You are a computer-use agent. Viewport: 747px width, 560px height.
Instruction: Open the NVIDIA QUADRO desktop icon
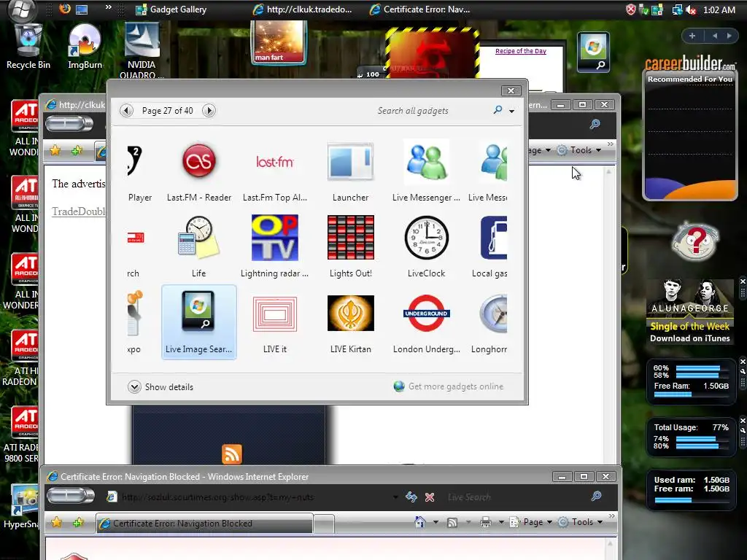142,50
